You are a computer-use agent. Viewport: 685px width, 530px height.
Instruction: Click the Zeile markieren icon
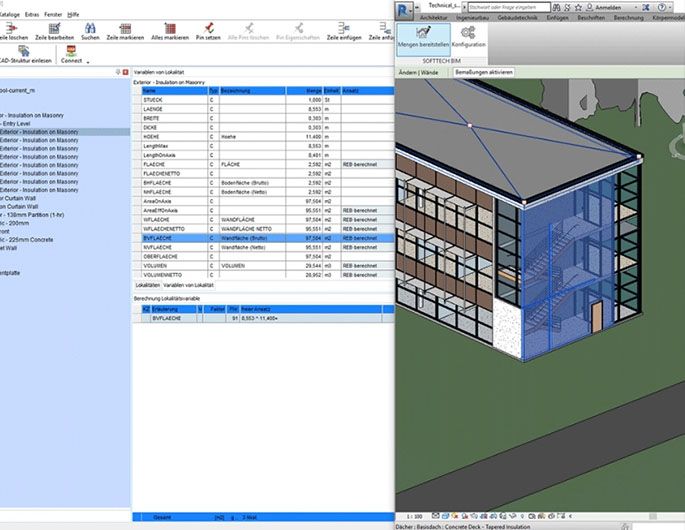pyautogui.click(x=126, y=27)
